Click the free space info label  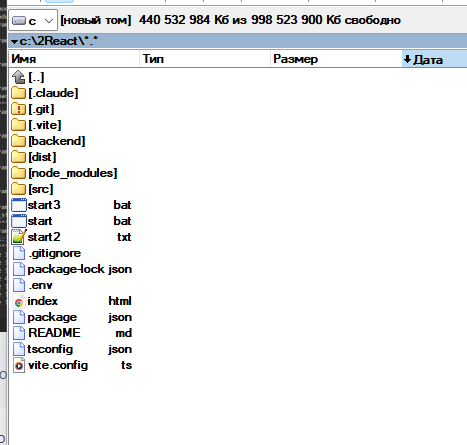(270, 20)
